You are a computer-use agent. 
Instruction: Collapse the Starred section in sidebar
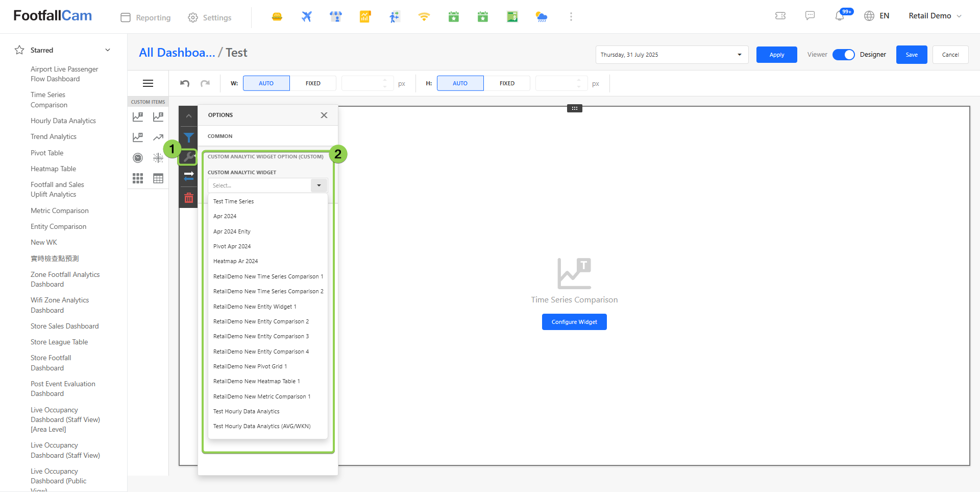point(108,50)
